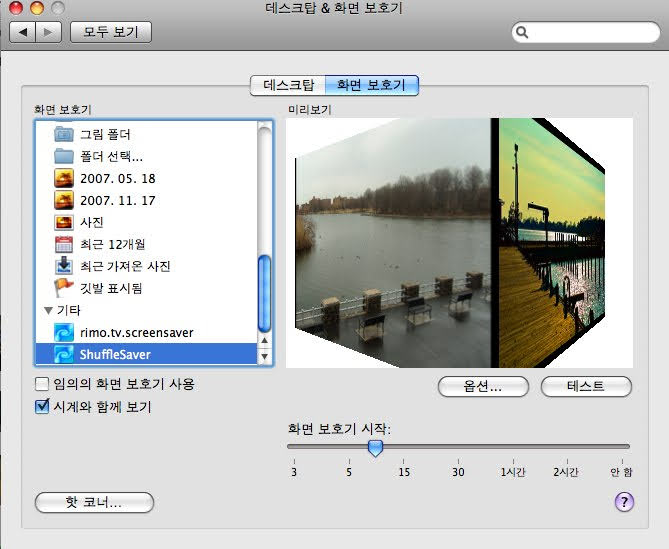This screenshot has height=549, width=669.
Task: Open 핫 코너... settings
Action: [94, 502]
